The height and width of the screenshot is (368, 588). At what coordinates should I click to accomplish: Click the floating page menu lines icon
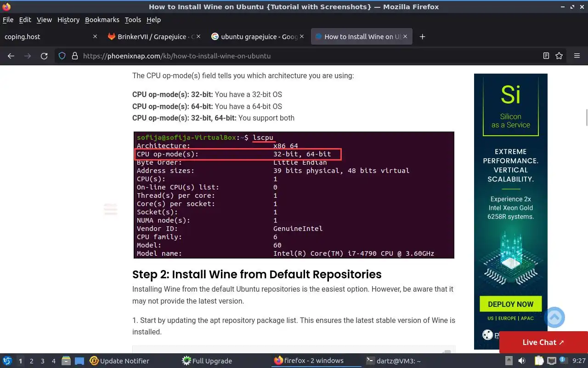111,209
